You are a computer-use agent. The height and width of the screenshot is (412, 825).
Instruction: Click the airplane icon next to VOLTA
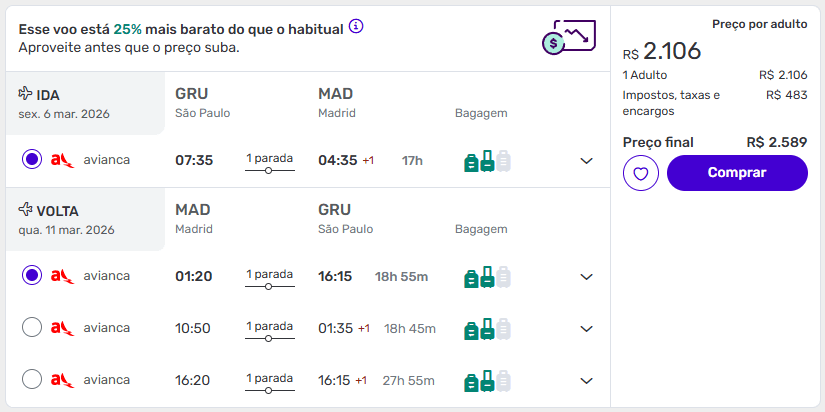click(x=25, y=210)
